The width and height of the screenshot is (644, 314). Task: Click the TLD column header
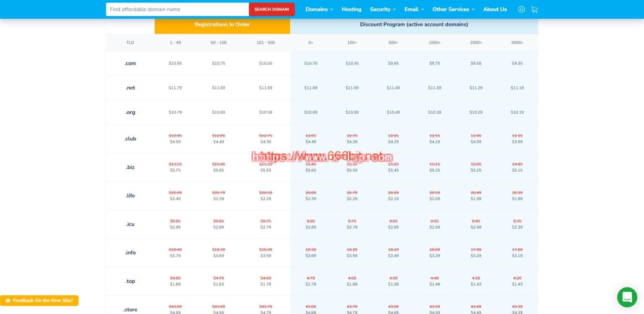tap(130, 42)
